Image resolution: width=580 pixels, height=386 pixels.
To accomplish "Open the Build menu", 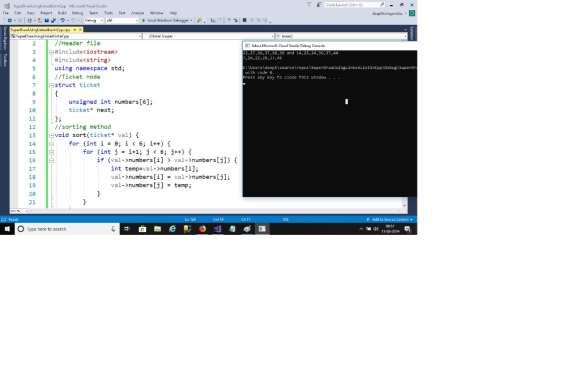I will click(62, 13).
